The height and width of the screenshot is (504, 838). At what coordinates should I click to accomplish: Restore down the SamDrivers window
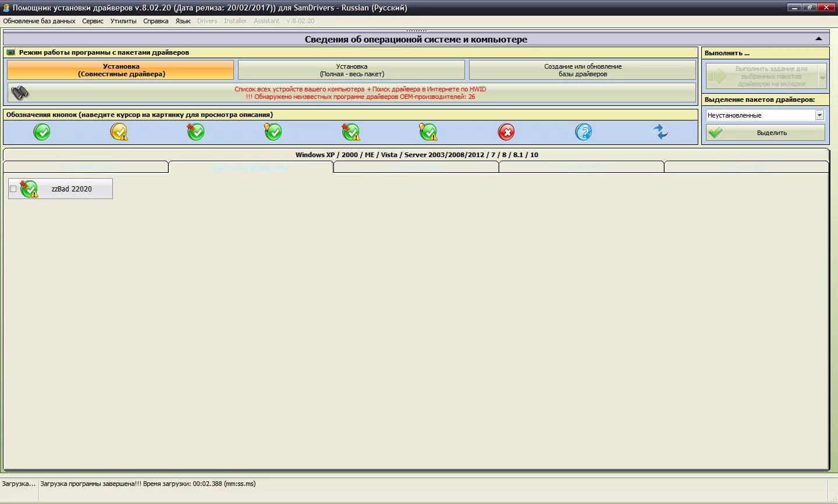(x=809, y=8)
